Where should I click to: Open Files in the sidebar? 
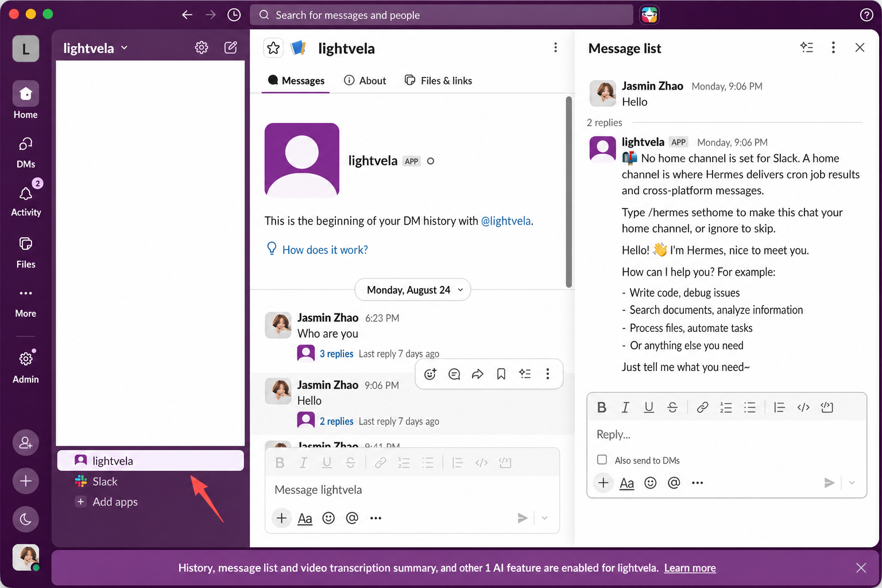[x=26, y=253]
